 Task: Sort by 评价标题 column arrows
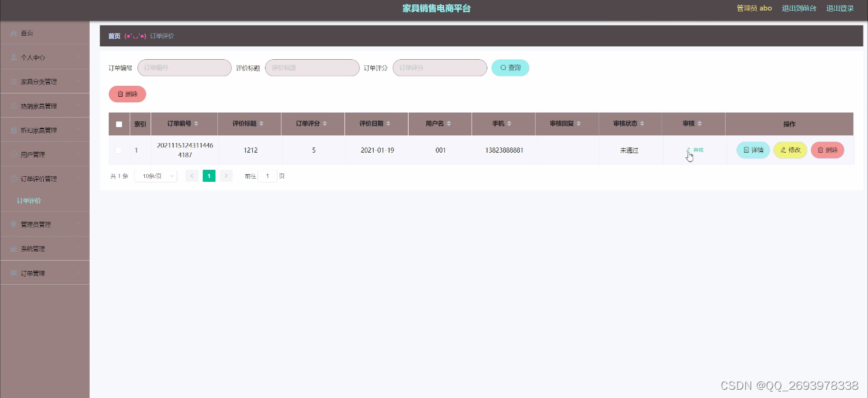click(261, 124)
